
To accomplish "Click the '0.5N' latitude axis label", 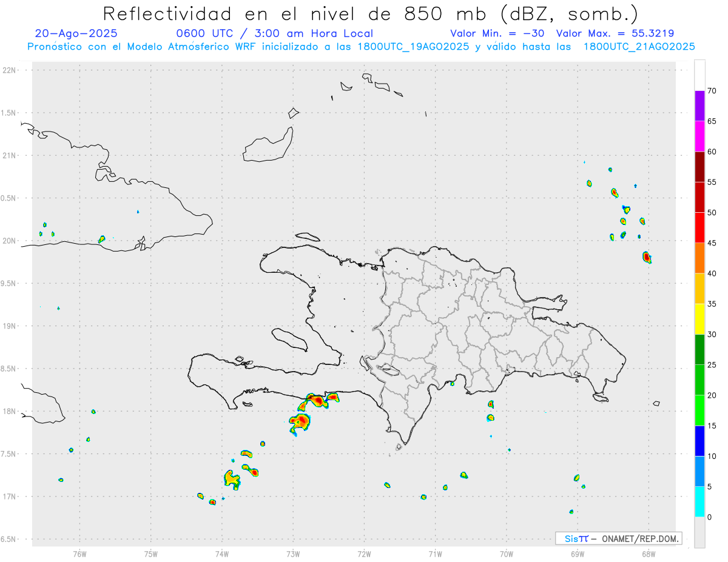I will pos(9,198).
